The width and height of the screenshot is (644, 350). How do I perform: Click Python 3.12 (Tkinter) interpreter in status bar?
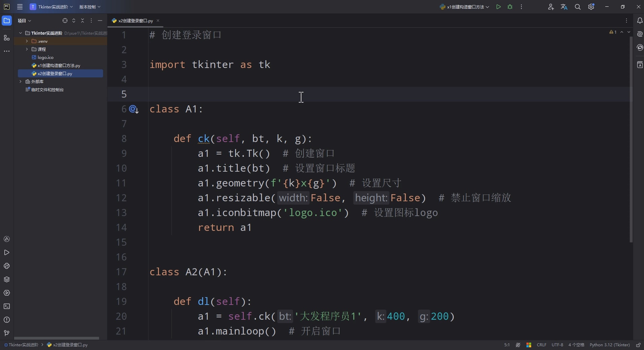pos(609,345)
